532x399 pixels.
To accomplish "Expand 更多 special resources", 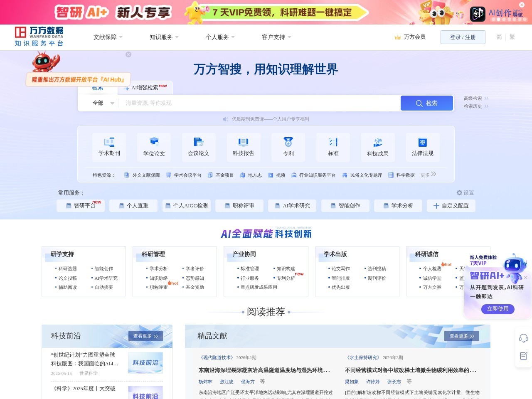I will pos(428,175).
